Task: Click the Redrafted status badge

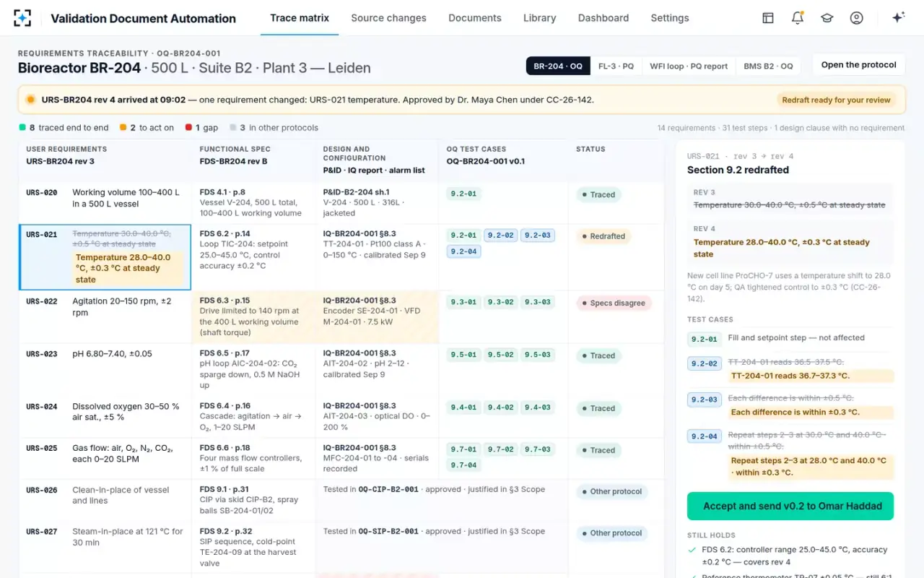Action: point(602,236)
